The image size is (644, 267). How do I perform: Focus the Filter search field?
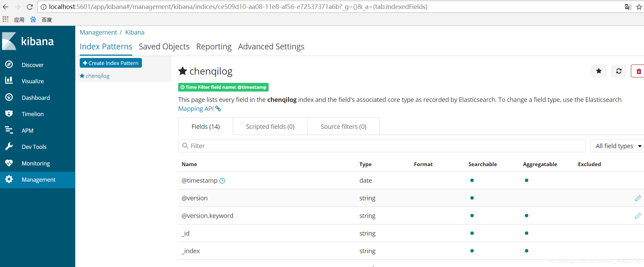(x=382, y=146)
